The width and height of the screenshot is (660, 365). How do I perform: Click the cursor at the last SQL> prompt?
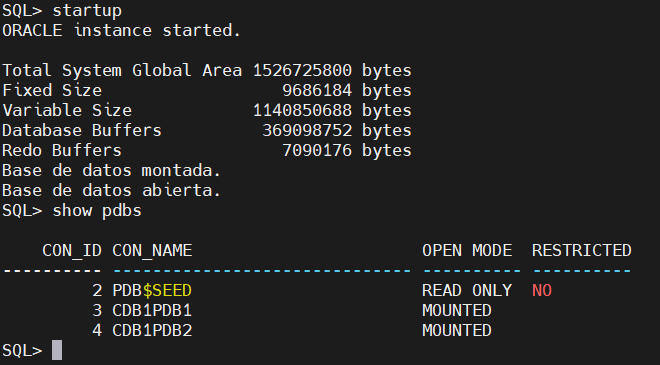tap(57, 350)
